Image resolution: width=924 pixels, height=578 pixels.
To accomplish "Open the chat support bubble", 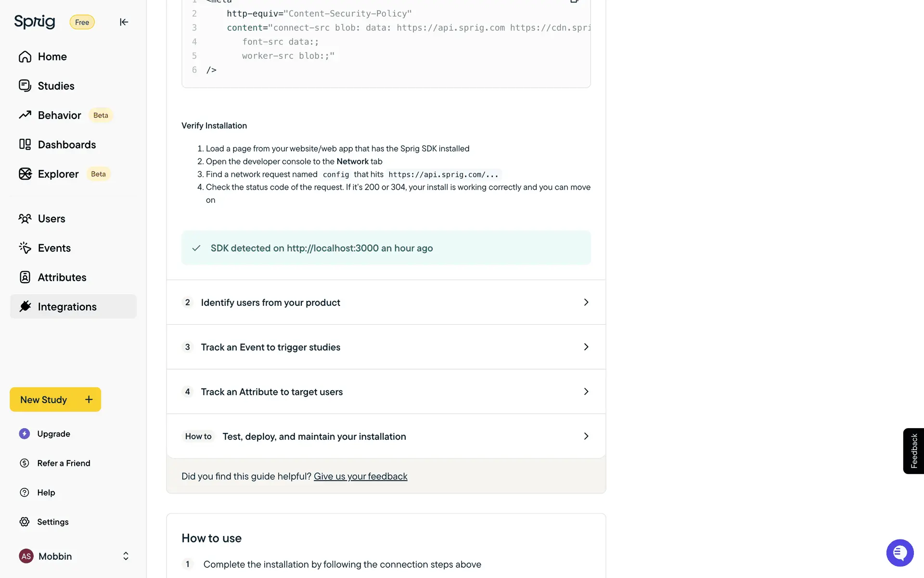I will (899, 553).
